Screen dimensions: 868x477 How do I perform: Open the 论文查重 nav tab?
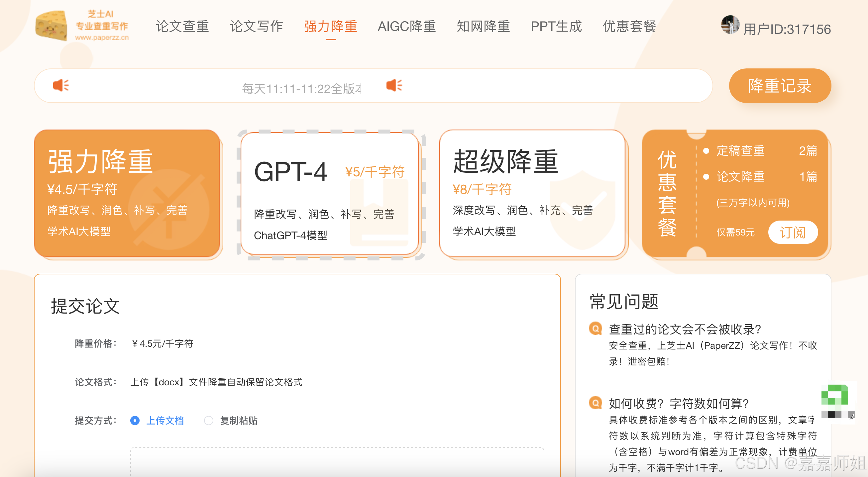[x=182, y=27]
